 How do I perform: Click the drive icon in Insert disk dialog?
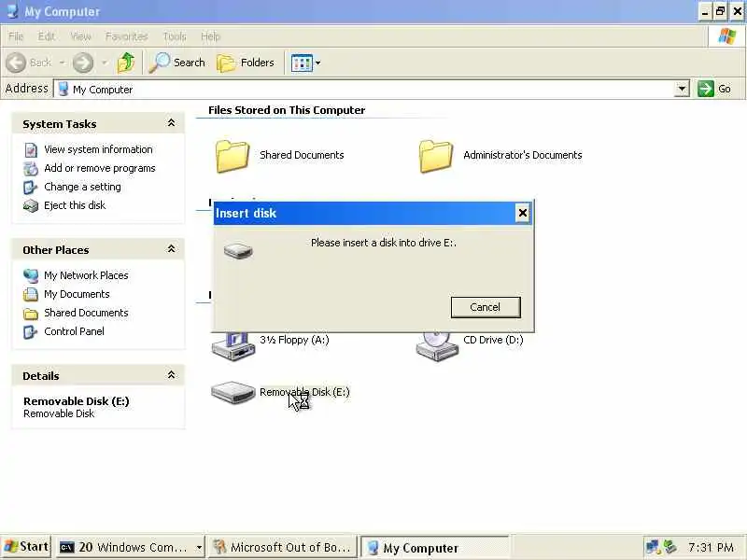[238, 250]
